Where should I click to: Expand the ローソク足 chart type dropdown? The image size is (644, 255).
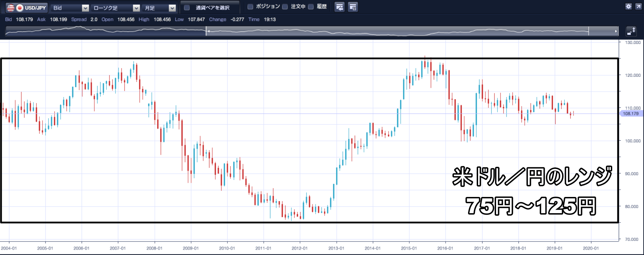pyautogui.click(x=116, y=8)
